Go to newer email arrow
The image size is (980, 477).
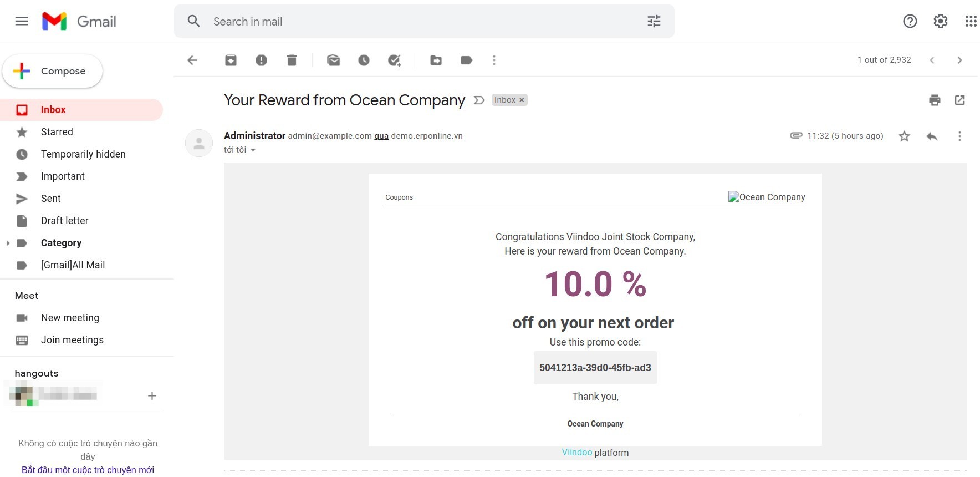point(932,60)
